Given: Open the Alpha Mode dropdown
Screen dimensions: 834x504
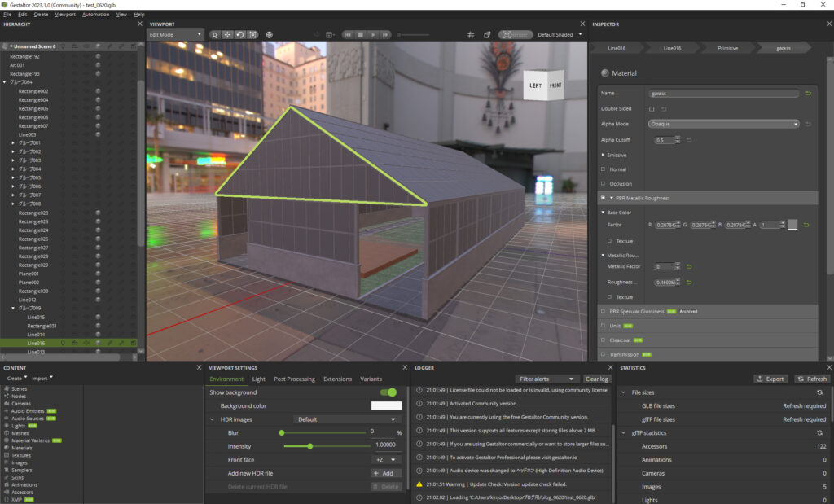Looking at the screenshot, I should click(724, 124).
